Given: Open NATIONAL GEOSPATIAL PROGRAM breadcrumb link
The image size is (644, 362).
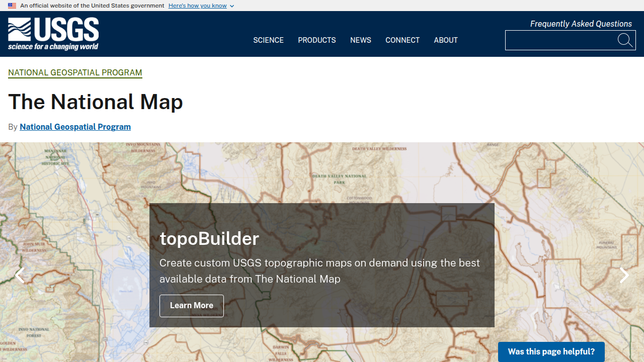Looking at the screenshot, I should (x=75, y=72).
